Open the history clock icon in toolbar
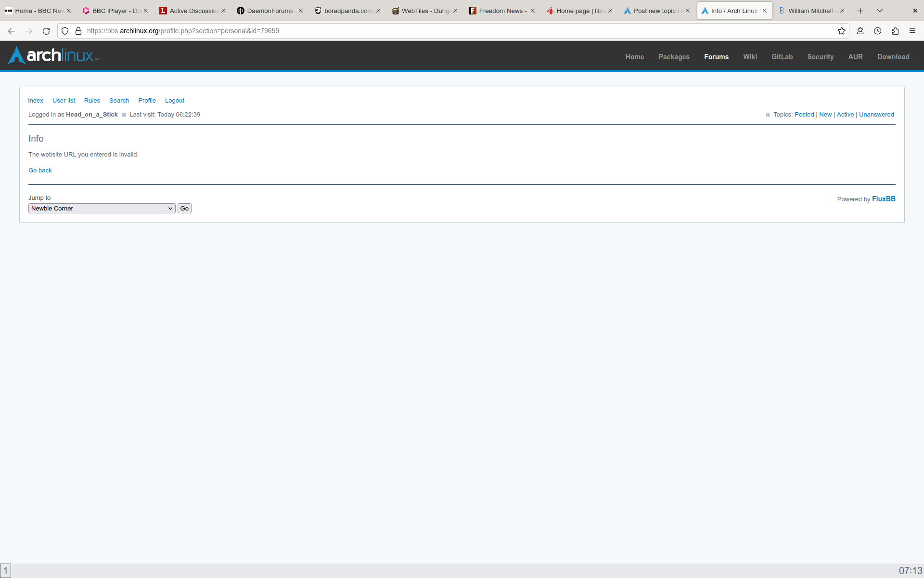The width and height of the screenshot is (924, 578). [x=878, y=31]
